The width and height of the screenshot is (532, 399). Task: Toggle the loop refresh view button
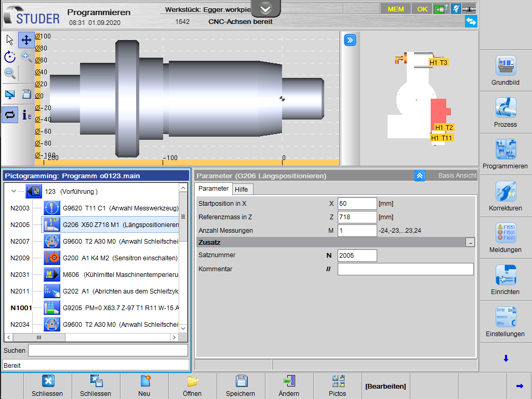coord(10,115)
